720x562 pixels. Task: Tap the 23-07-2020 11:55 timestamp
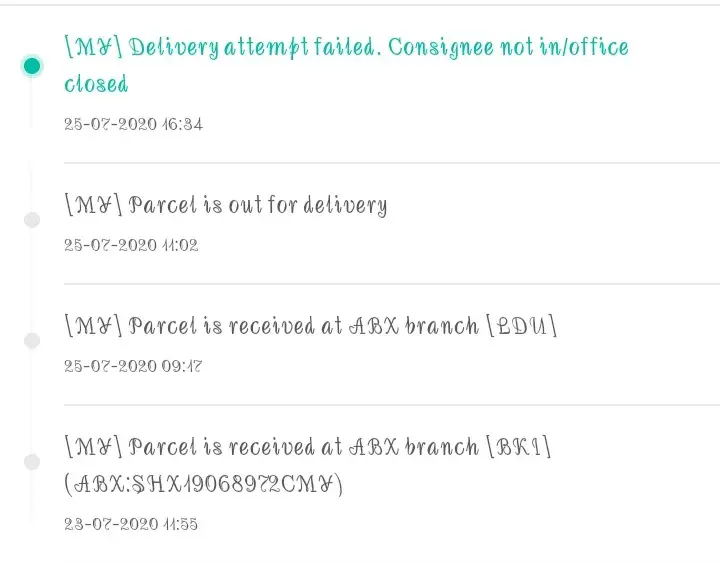131,524
